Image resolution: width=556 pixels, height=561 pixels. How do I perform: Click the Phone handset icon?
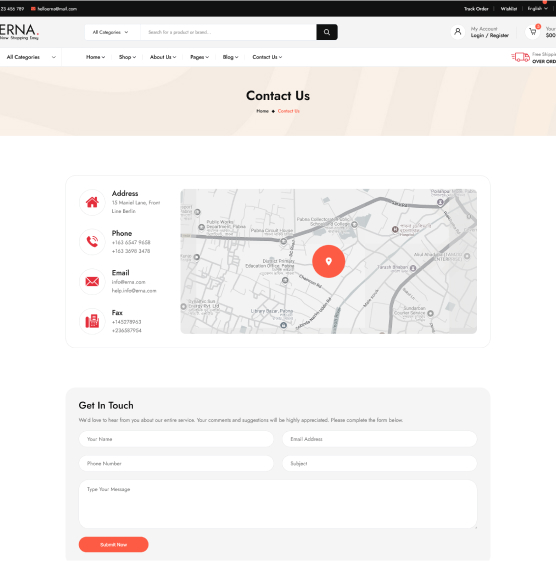[x=92, y=242]
